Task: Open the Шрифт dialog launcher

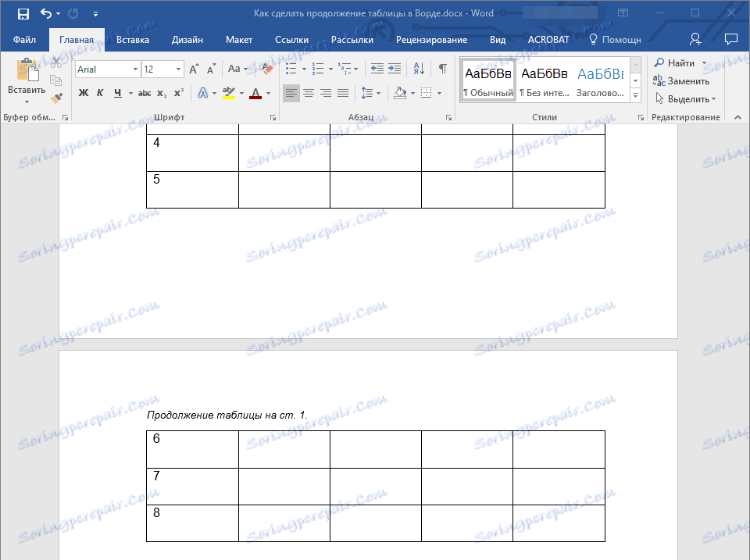Action: [x=273, y=118]
